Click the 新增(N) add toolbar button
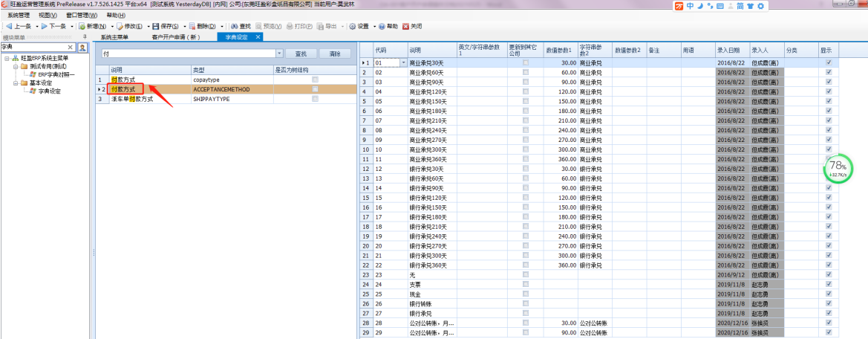This screenshot has height=339, width=868. pyautogui.click(x=93, y=26)
